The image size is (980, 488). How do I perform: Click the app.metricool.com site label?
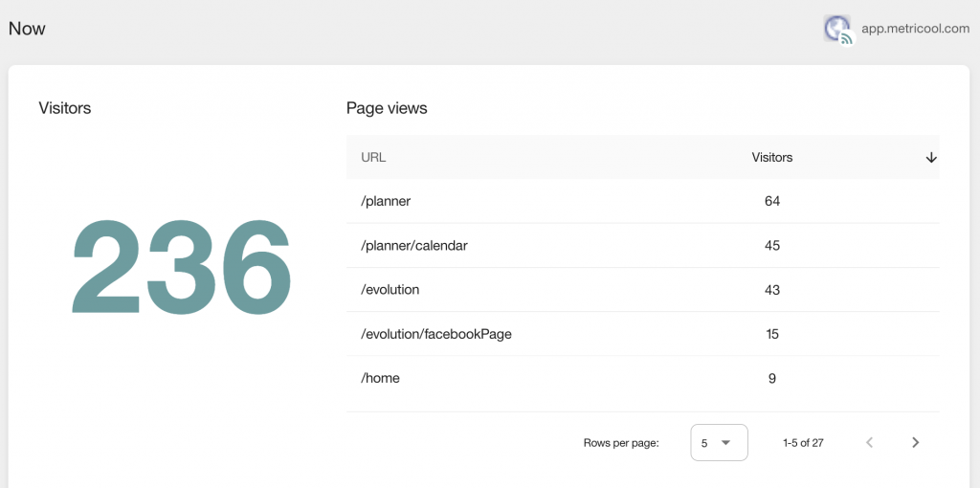coord(916,28)
